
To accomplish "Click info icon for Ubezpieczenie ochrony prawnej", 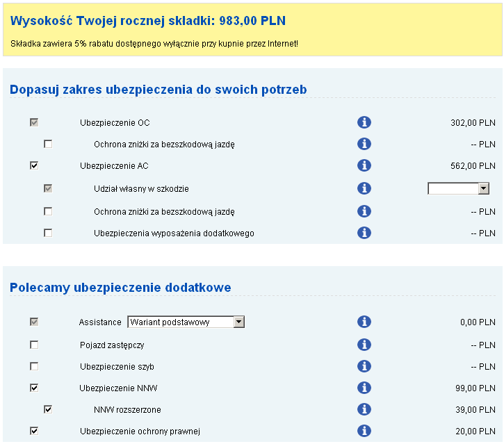I will [364, 431].
